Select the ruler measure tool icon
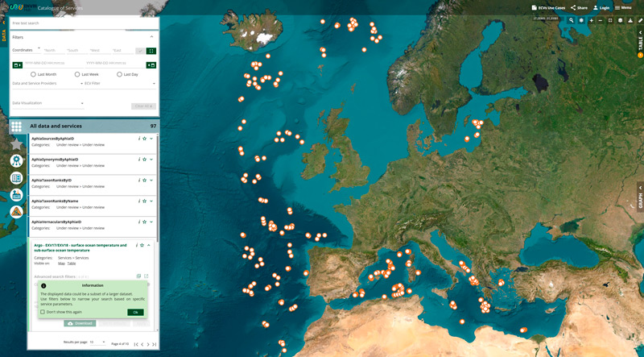Image resolution: width=644 pixels, height=357 pixels. click(640, 20)
